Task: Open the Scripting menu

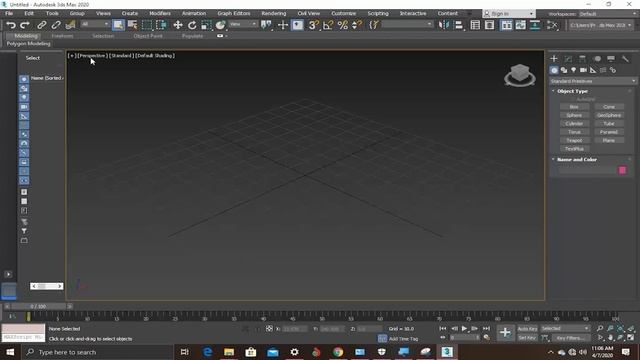Action: click(378, 13)
